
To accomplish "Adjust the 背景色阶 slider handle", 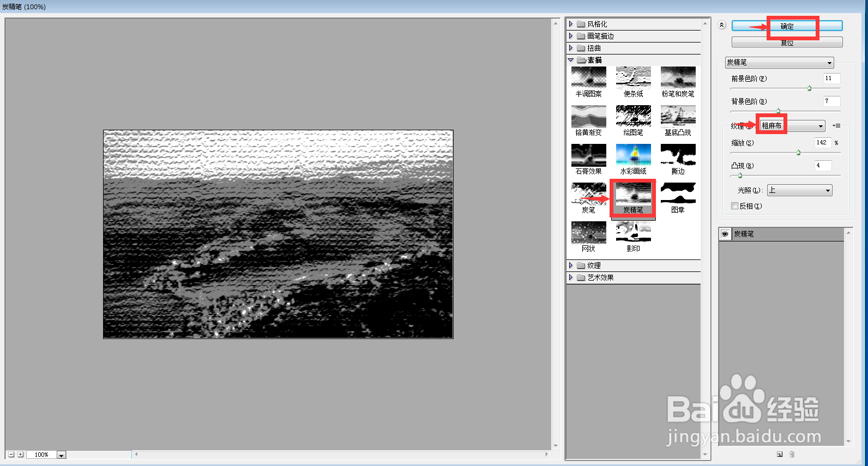I will tap(778, 111).
